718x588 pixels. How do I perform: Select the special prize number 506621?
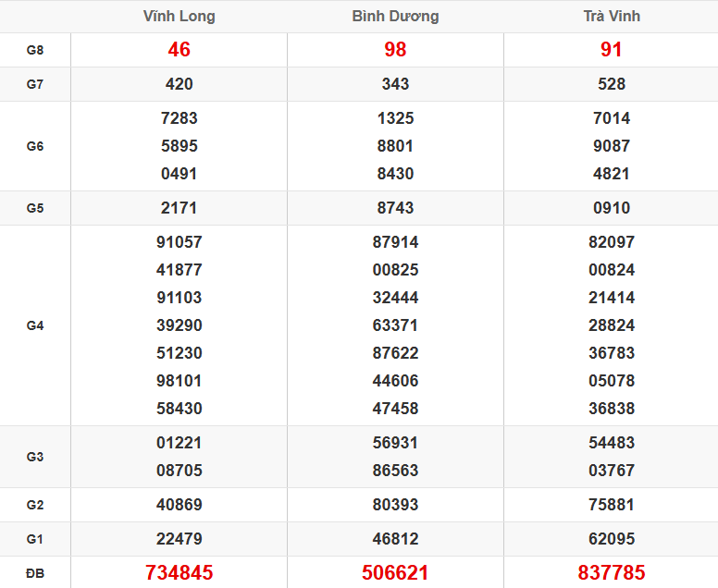(x=395, y=573)
